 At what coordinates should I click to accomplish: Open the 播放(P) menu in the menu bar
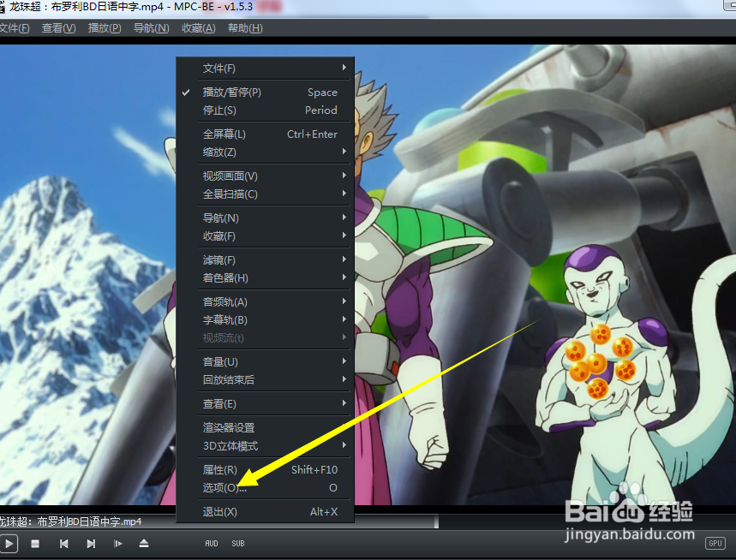pos(105,28)
